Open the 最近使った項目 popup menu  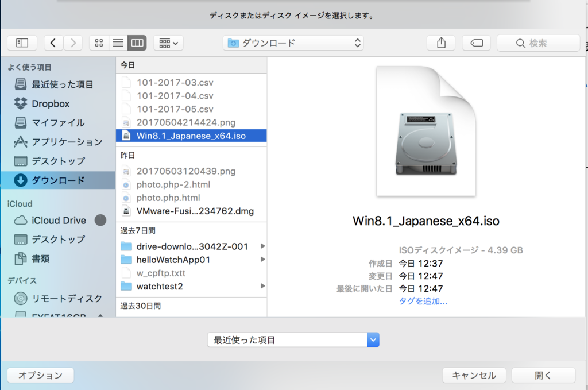293,340
